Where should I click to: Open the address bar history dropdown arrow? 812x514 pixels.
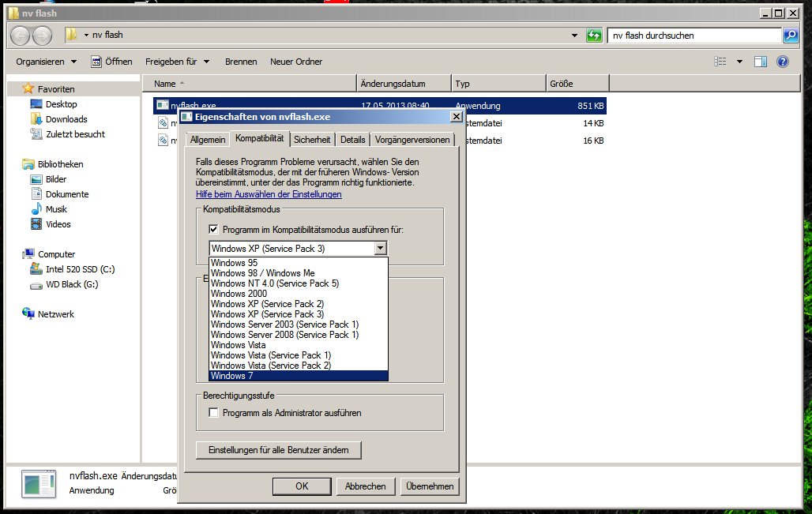pyautogui.click(x=574, y=36)
